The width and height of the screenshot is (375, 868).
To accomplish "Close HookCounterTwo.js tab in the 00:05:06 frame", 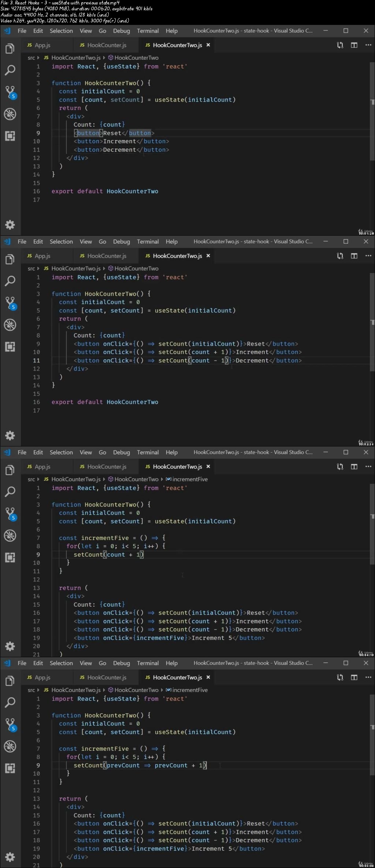I will pyautogui.click(x=208, y=677).
